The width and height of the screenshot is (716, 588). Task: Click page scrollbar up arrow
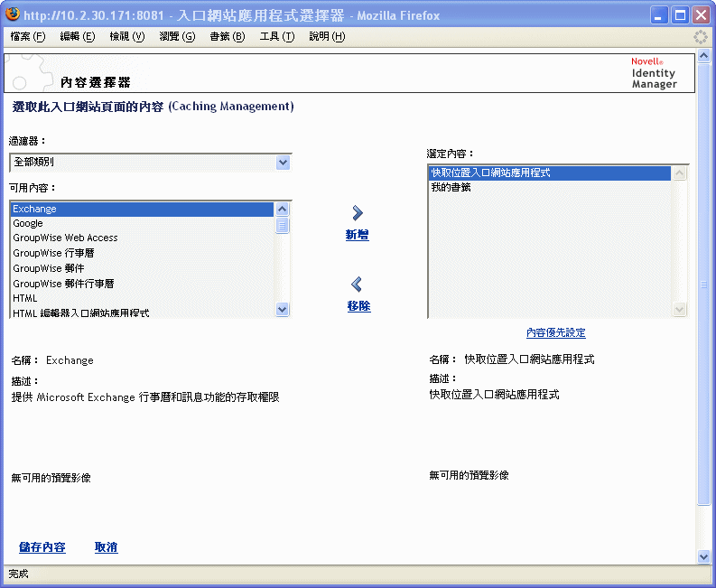703,56
